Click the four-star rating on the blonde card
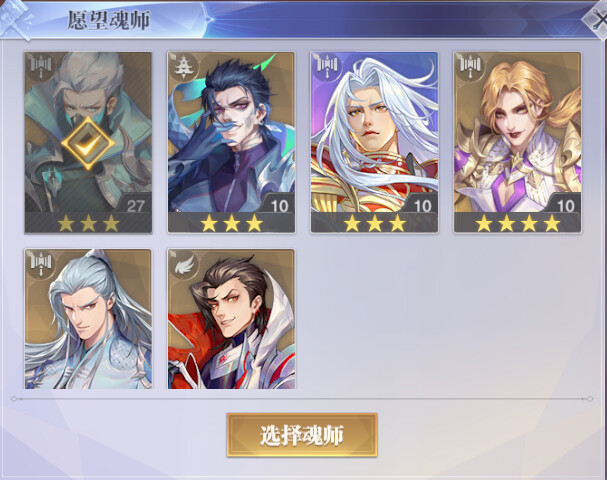 [x=517, y=223]
